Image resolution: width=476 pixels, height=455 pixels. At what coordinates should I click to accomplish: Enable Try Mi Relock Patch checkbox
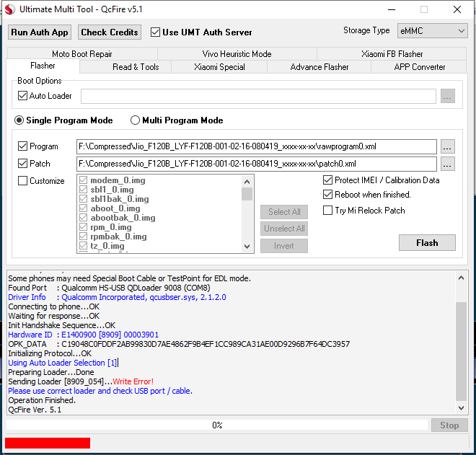point(327,211)
